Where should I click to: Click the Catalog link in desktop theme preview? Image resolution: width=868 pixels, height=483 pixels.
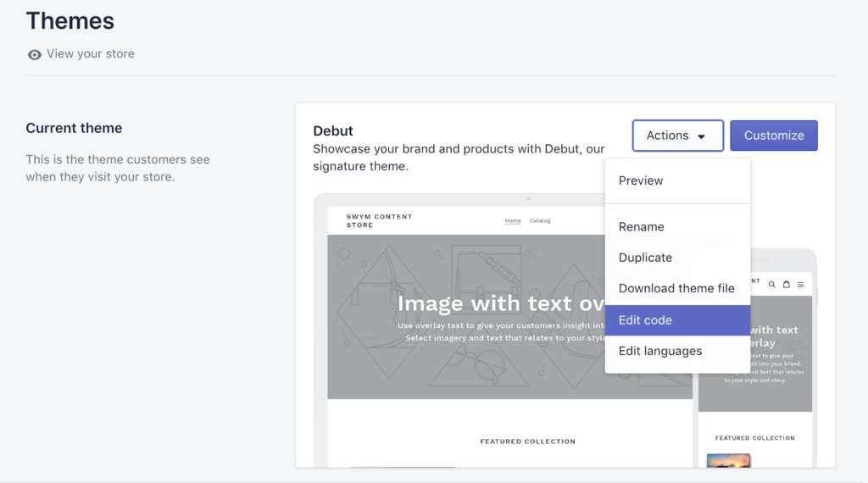(540, 221)
